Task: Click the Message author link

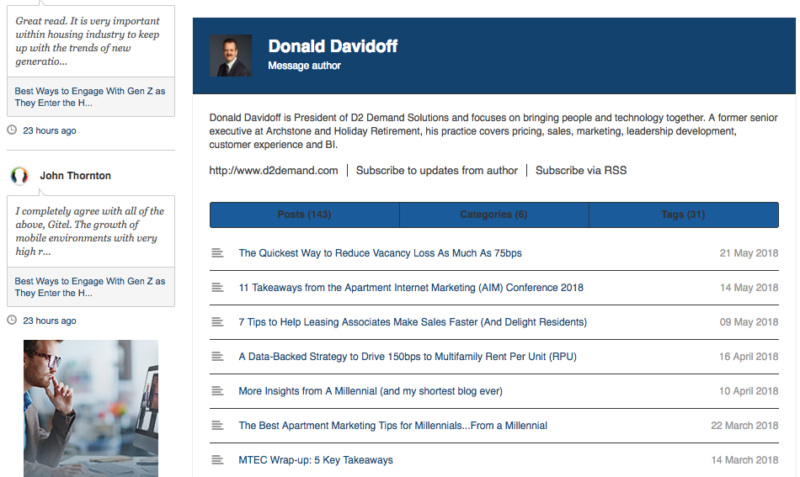Action: (305, 66)
